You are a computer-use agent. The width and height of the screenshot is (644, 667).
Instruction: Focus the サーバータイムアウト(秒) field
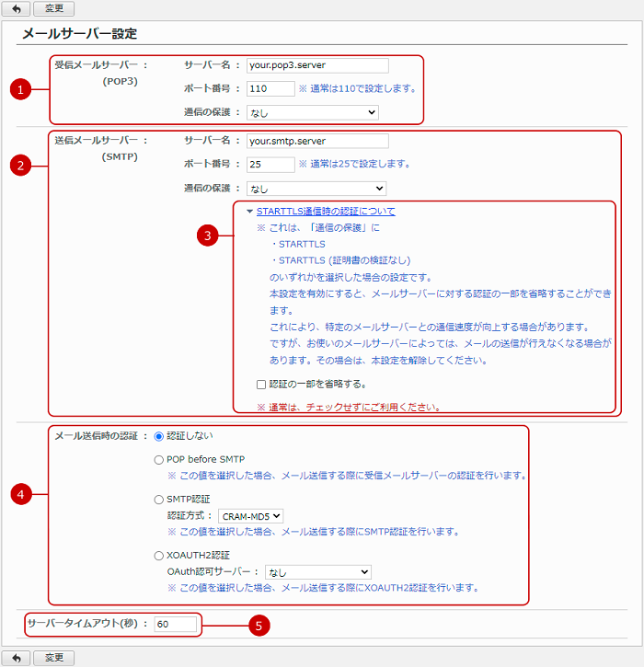[175, 624]
